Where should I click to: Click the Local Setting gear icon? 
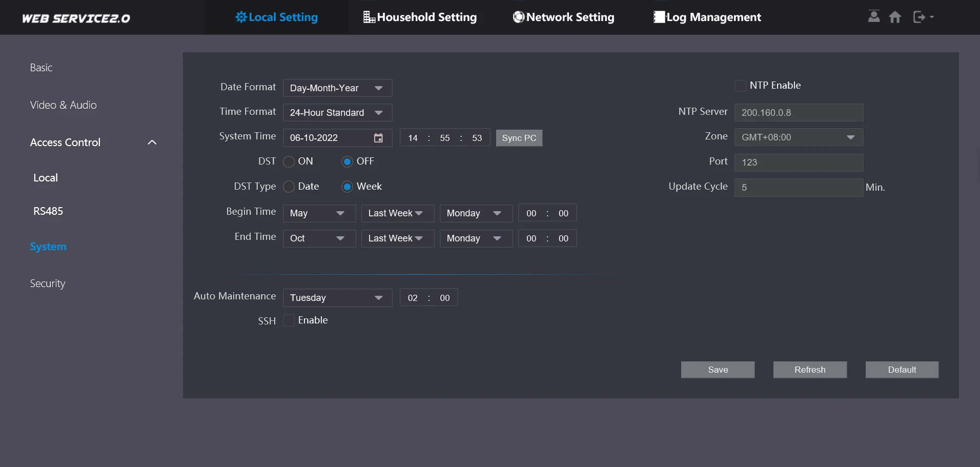click(x=241, y=17)
